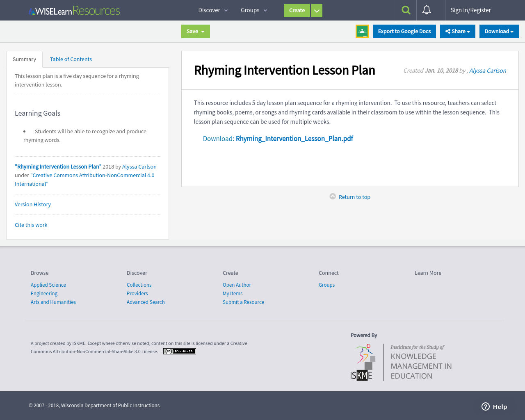Expand the Groups menu chevron

(265, 10)
